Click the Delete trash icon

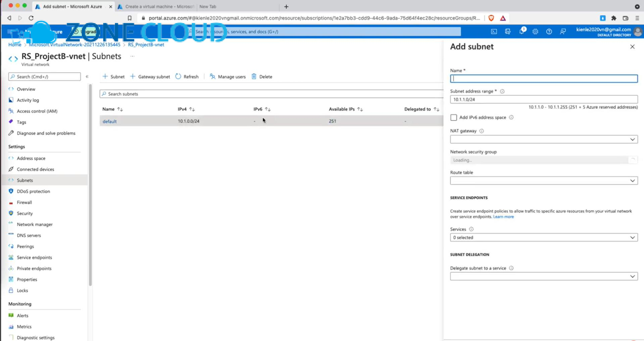254,77
